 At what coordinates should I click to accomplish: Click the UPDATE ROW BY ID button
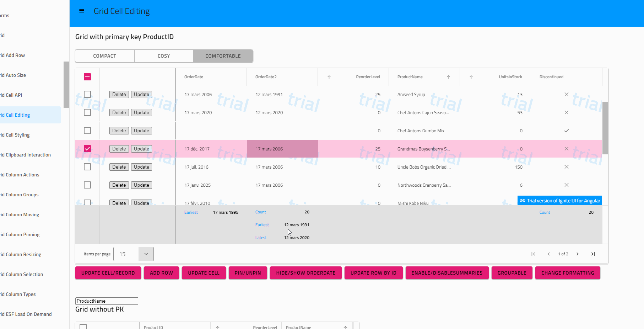click(373, 273)
